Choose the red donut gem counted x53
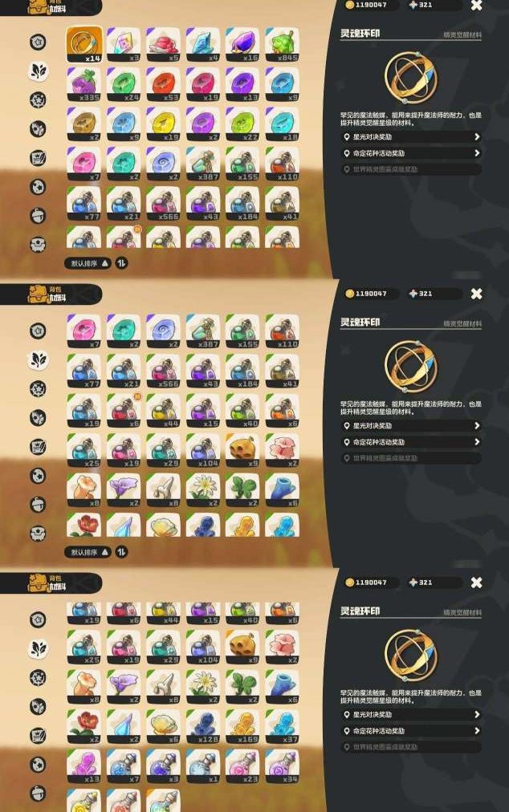 tap(163, 84)
